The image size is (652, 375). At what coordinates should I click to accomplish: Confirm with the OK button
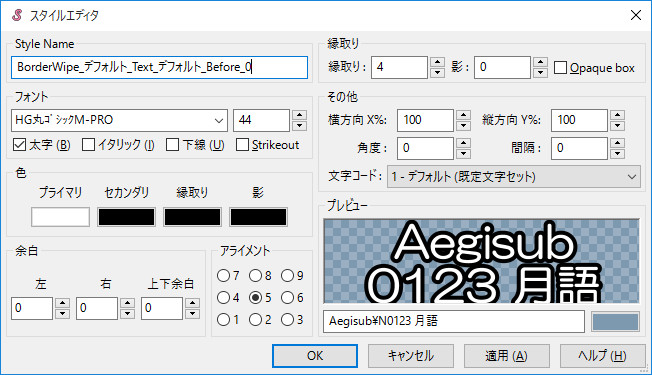315,356
